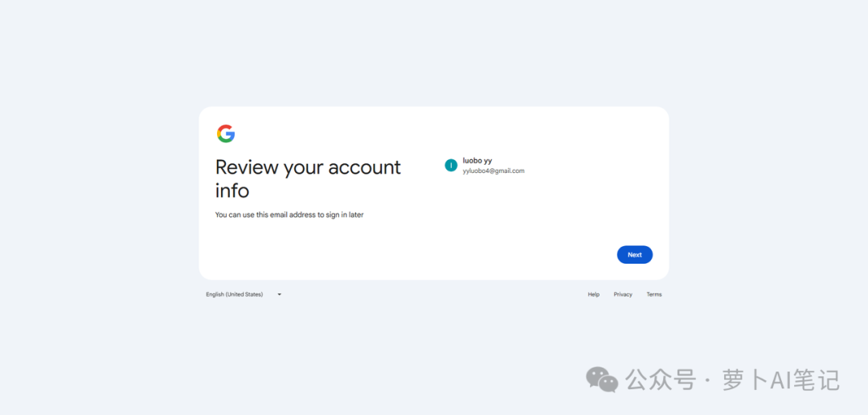
Task: Click the yyluobo4@gmail.com email address
Action: [493, 171]
